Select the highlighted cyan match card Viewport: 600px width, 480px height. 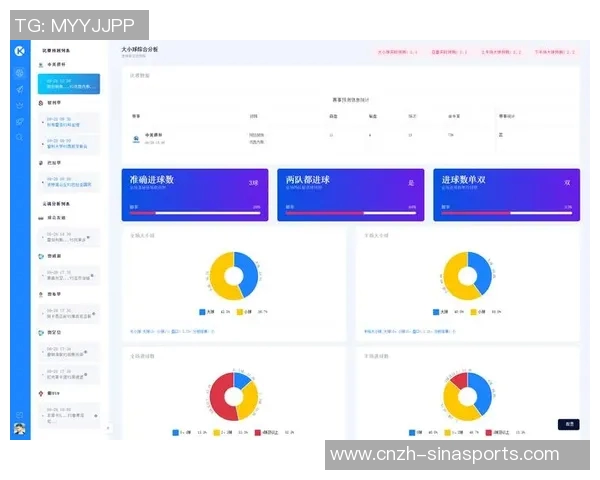pos(69,84)
